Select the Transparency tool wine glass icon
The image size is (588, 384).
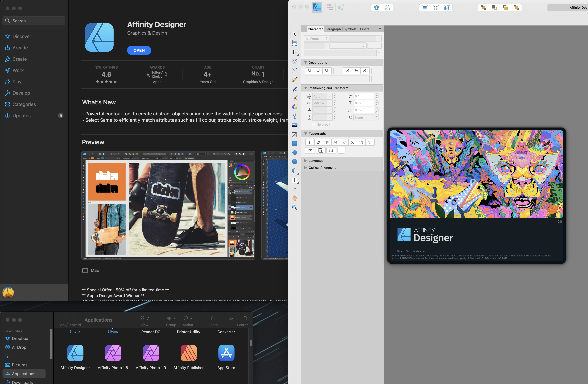pyautogui.click(x=294, y=116)
